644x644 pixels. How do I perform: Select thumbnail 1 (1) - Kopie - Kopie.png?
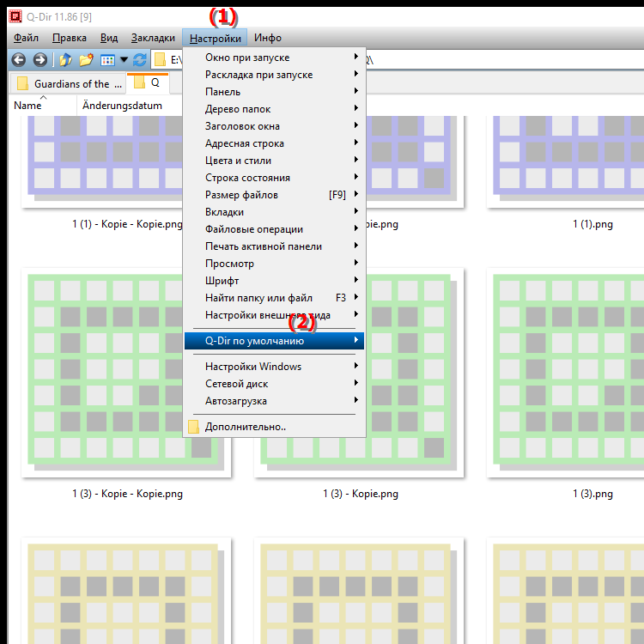click(103, 161)
